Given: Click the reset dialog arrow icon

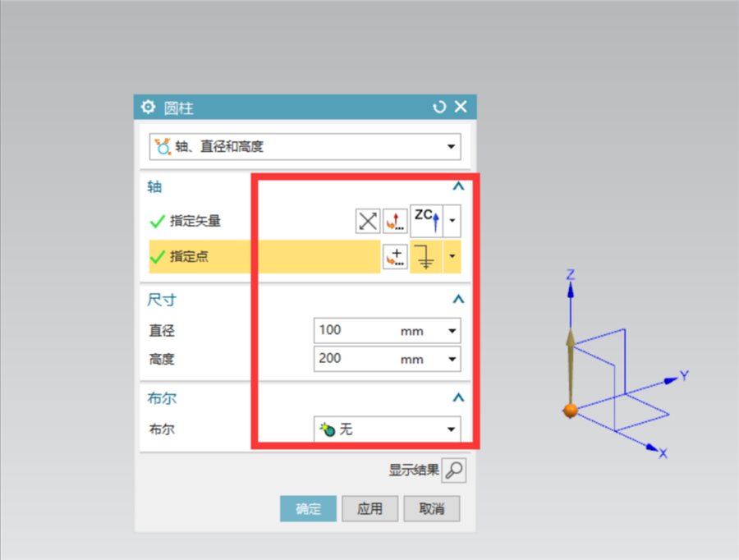Looking at the screenshot, I should click(x=439, y=107).
